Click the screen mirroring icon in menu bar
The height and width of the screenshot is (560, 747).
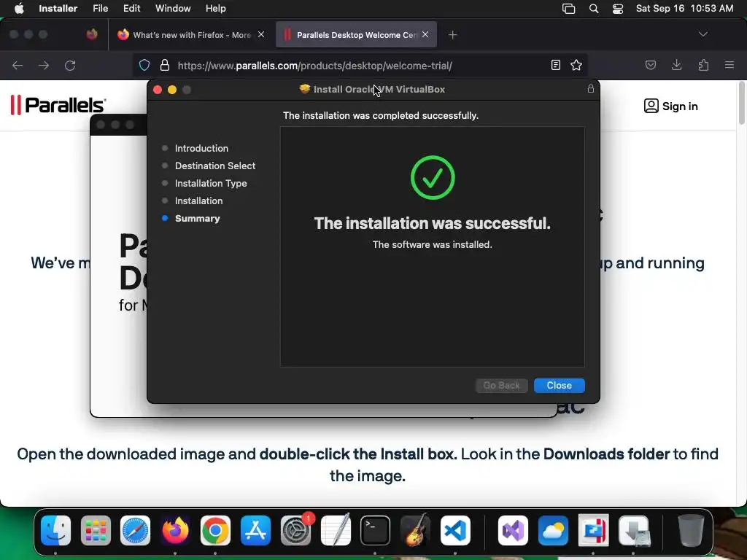pos(569,9)
